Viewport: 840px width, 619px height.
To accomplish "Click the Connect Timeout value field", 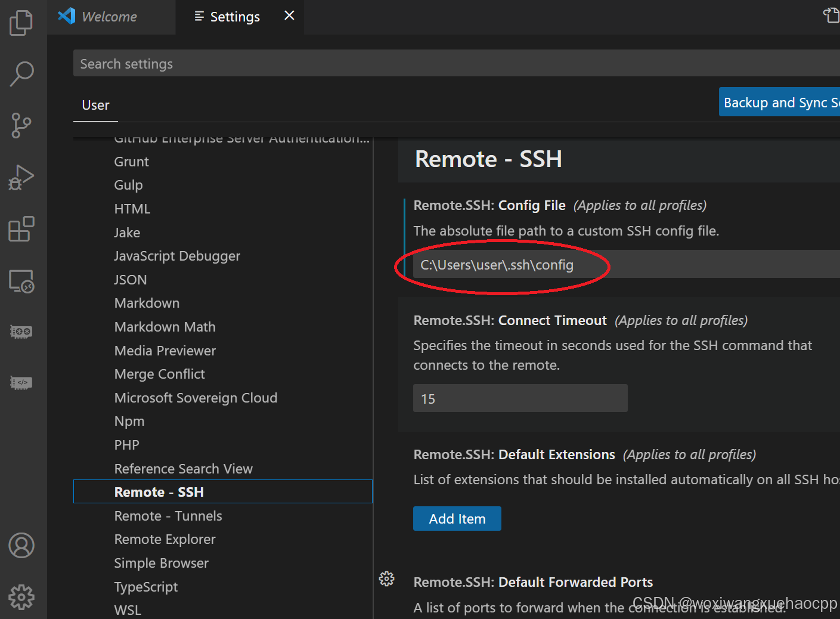I will pos(520,398).
